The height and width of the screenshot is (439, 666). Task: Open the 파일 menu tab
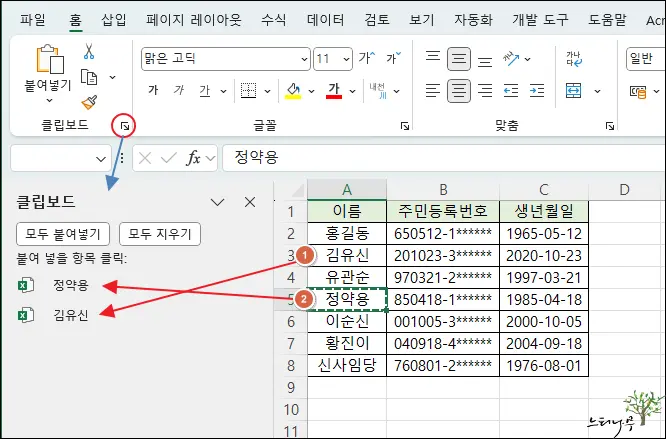tap(33, 20)
